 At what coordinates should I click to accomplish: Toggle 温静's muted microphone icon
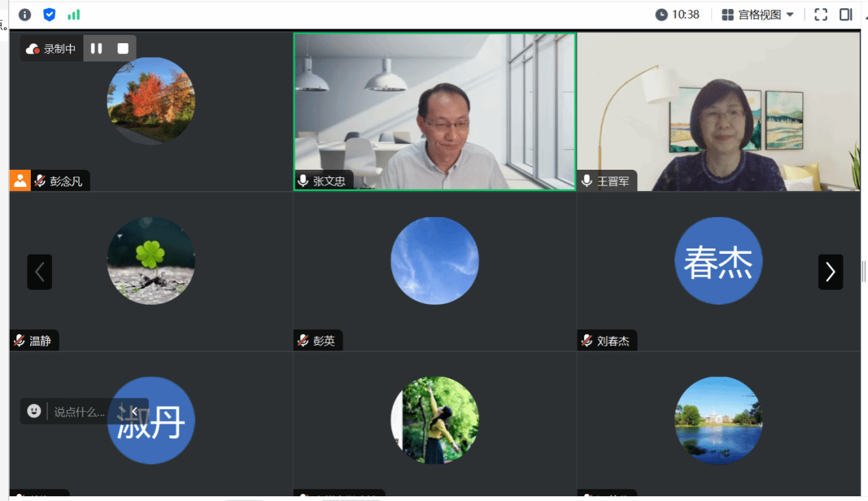pos(19,341)
